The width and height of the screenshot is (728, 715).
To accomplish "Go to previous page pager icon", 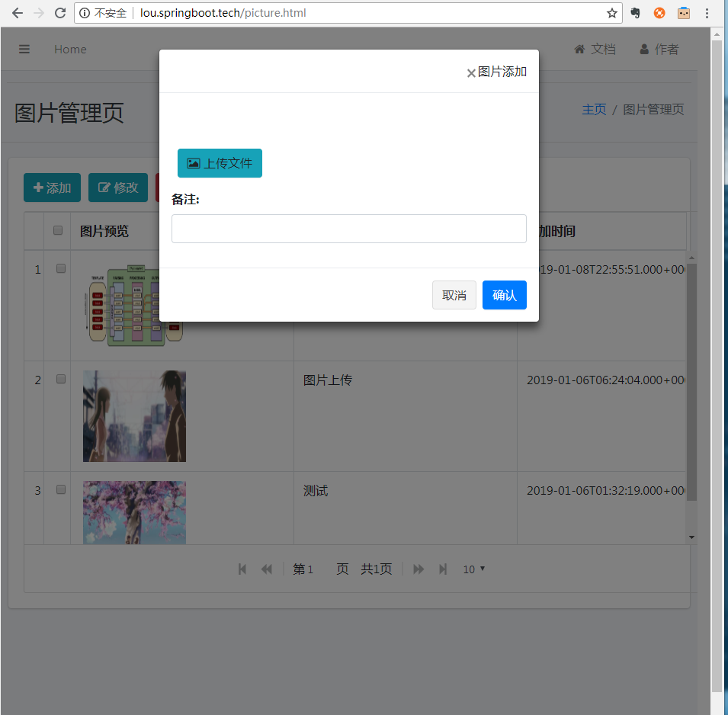I will 267,569.
